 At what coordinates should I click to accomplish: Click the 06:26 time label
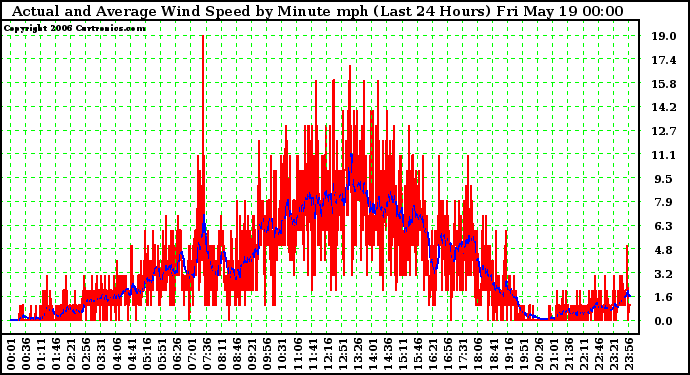[x=177, y=354]
